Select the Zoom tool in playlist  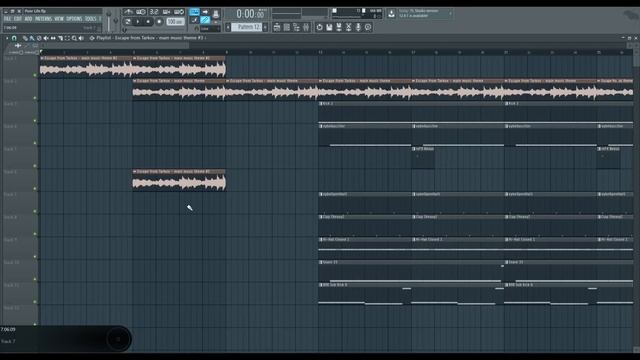(x=74, y=38)
